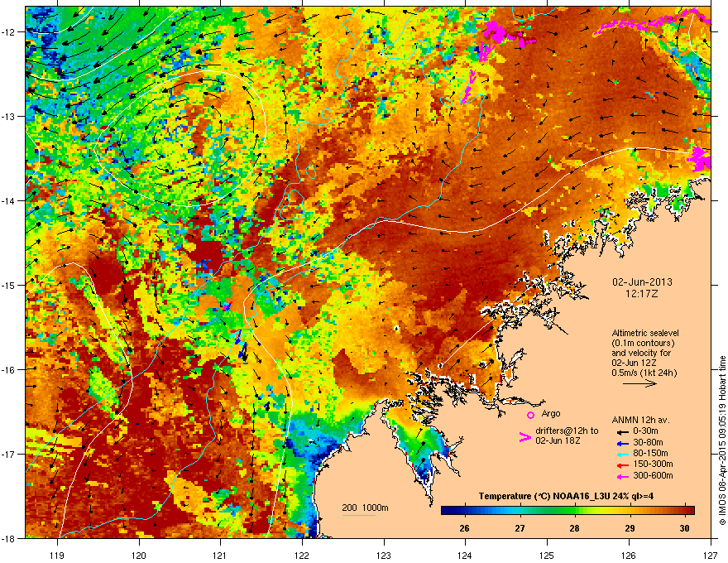Click the Argo legend label
Image resolution: width=728 pixels, height=563 pixels.
(551, 413)
